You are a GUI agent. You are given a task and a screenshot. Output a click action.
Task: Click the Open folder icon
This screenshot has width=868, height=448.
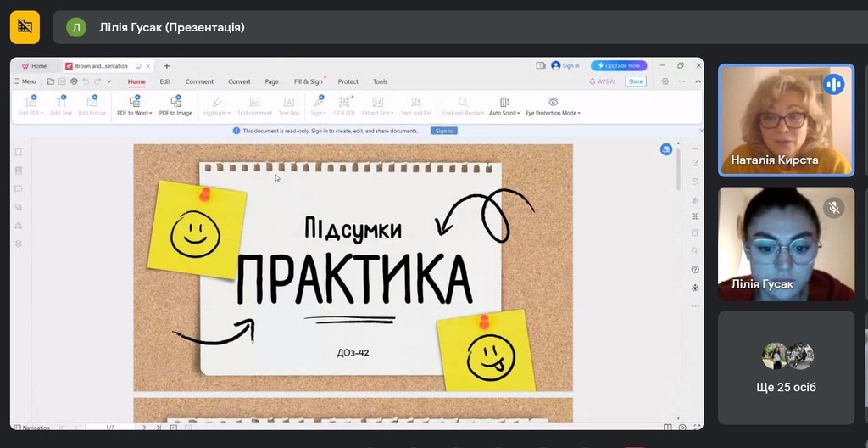coord(51,81)
